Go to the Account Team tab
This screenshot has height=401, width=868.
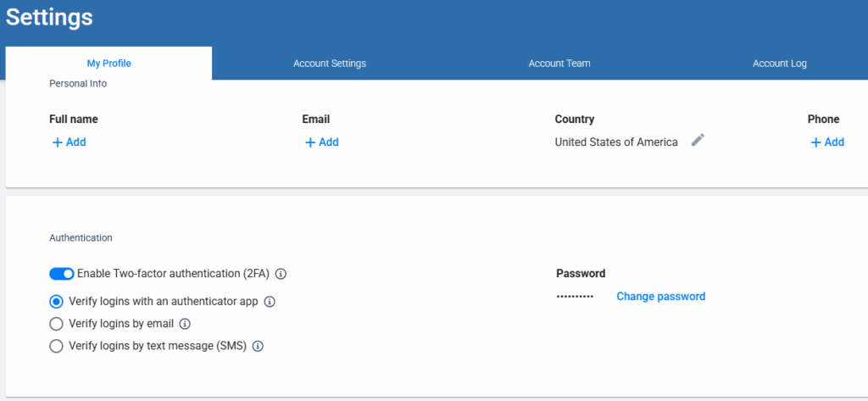point(559,64)
